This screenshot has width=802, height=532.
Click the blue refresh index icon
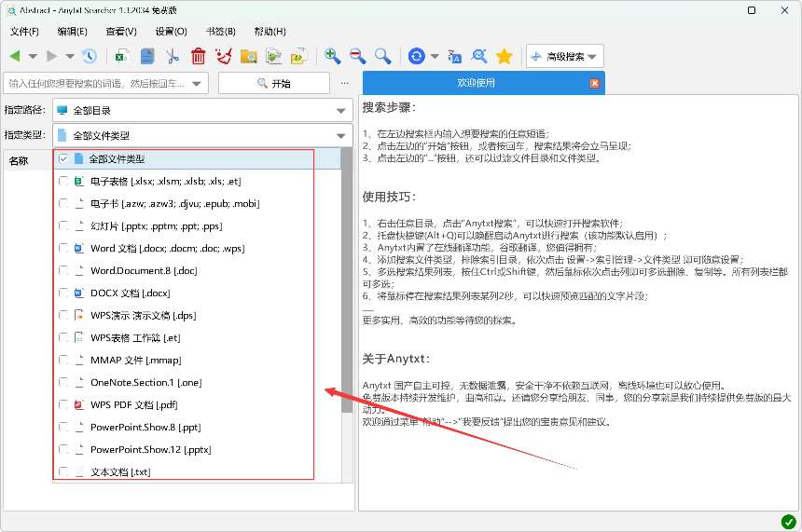416,56
